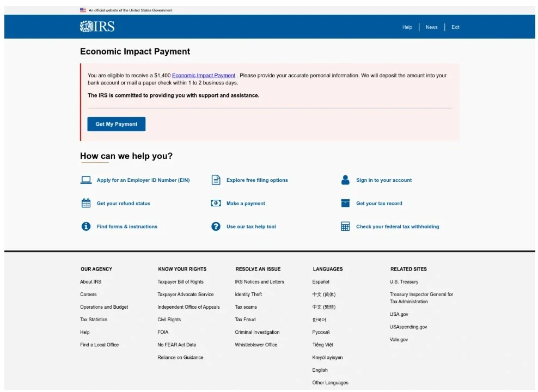538x392 pixels.
Task: Click the IRS logo in header
Action: pyautogui.click(x=97, y=27)
